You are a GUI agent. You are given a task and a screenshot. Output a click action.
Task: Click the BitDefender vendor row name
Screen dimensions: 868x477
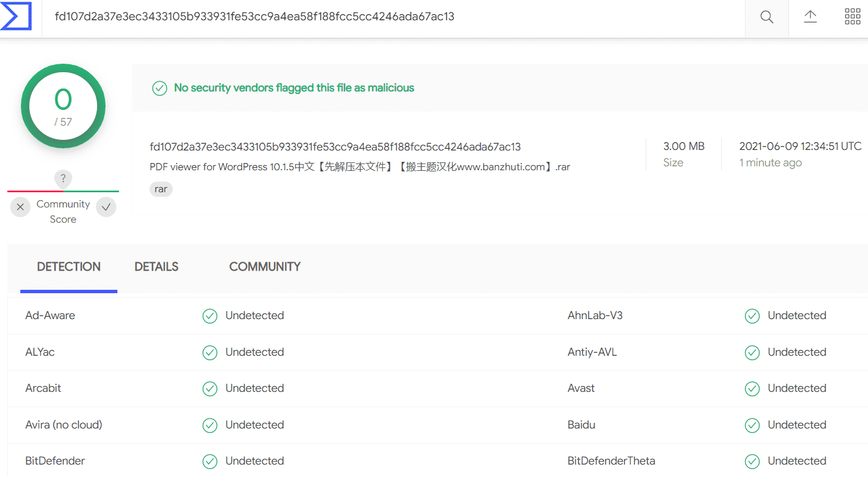click(55, 461)
